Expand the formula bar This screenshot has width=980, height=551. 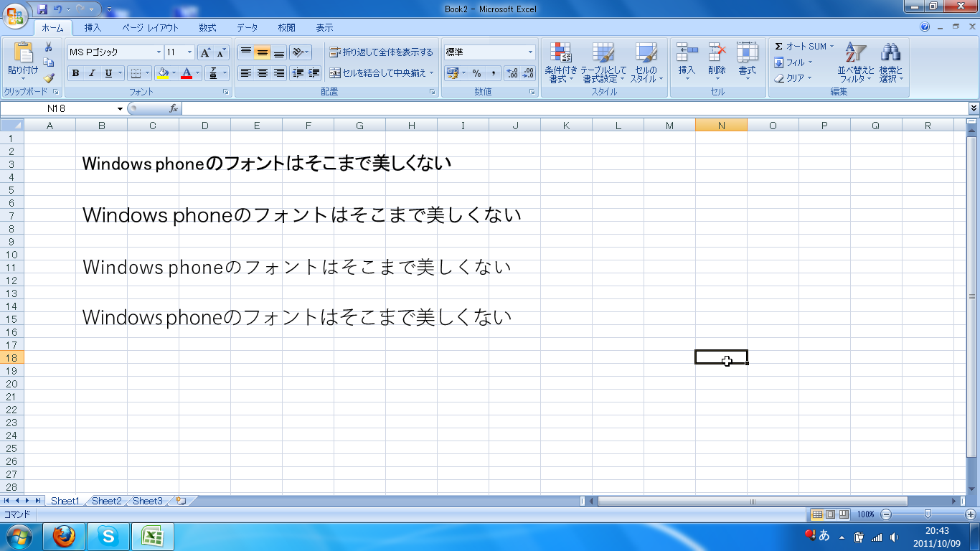(x=974, y=108)
